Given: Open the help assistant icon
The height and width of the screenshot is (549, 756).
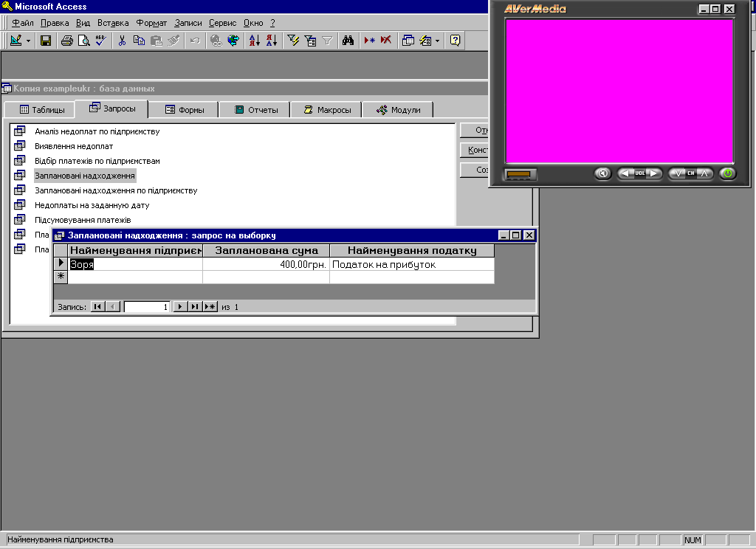Looking at the screenshot, I should click(x=455, y=41).
